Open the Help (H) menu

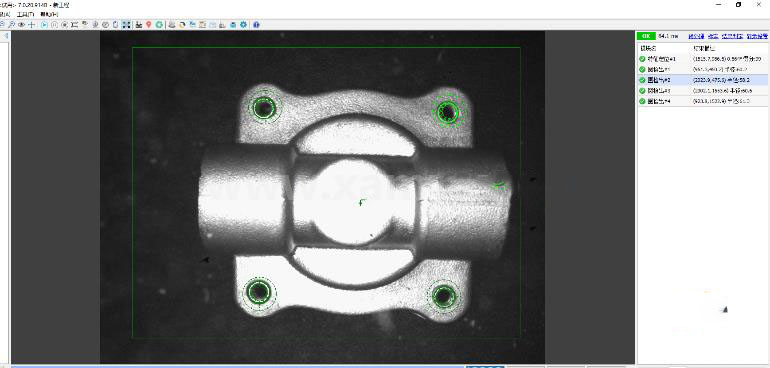49,14
